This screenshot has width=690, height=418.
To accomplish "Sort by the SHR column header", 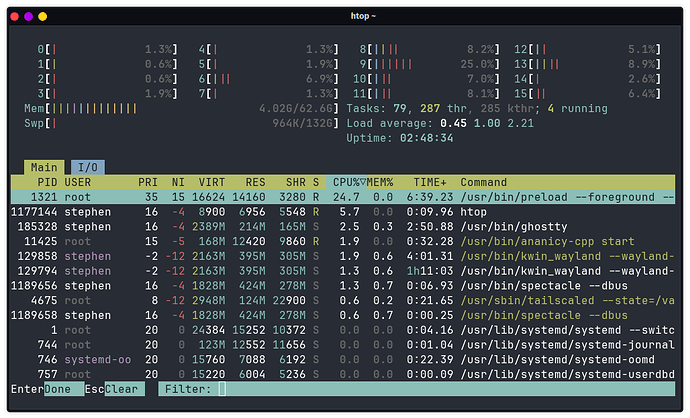I will [x=296, y=182].
